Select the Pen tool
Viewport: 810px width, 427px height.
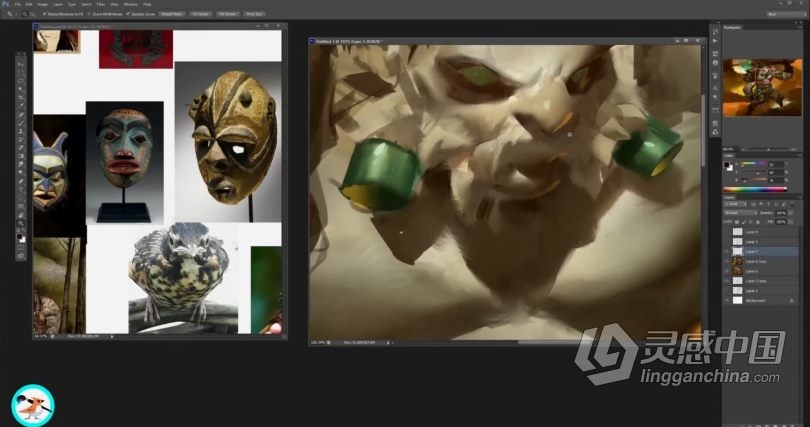pos(21,181)
